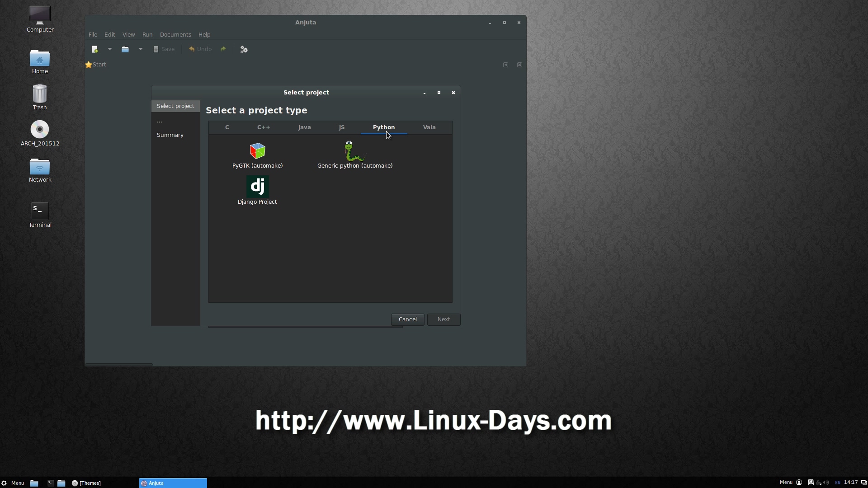Switch to the Java project tab
Image resolution: width=868 pixels, height=488 pixels.
tap(304, 127)
